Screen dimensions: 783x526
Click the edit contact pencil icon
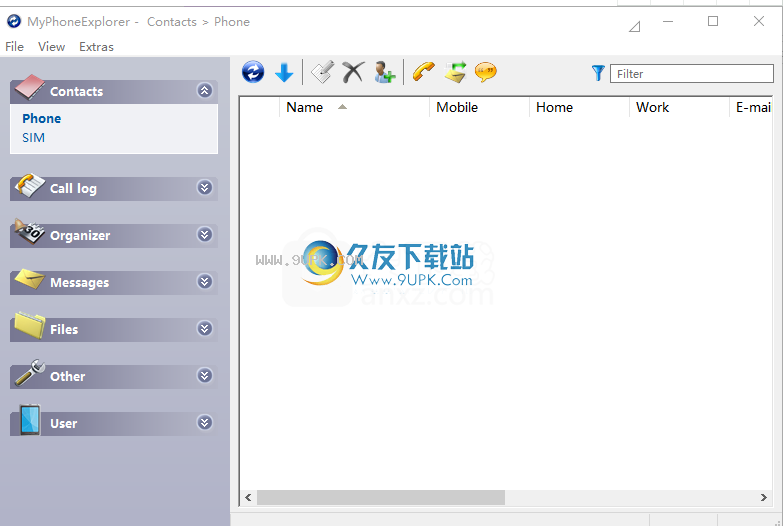click(x=322, y=72)
